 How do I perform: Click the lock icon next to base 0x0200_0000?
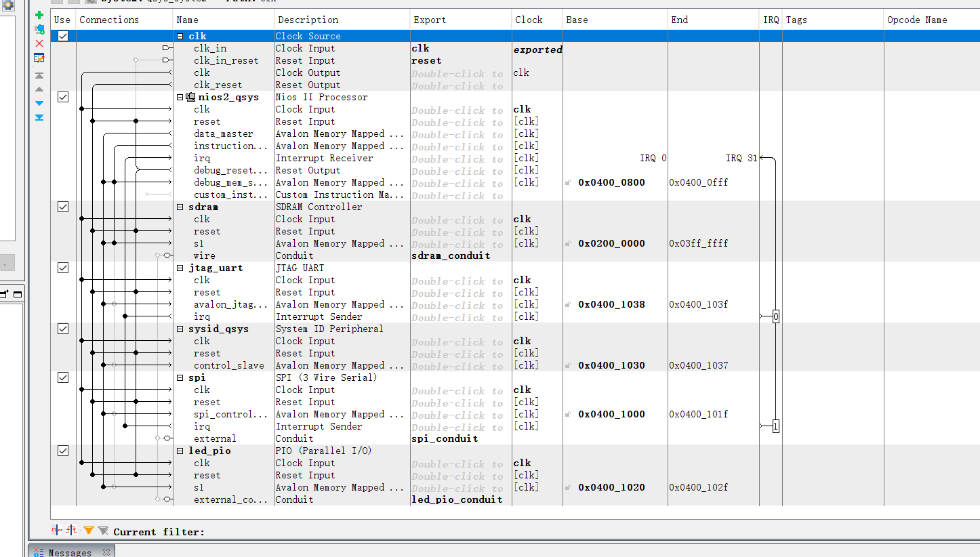pyautogui.click(x=568, y=244)
